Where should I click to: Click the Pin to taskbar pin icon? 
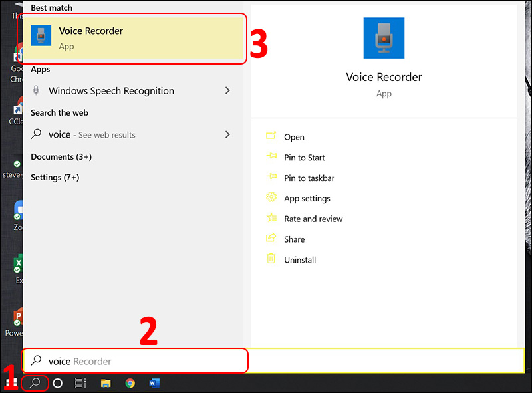[x=271, y=176]
